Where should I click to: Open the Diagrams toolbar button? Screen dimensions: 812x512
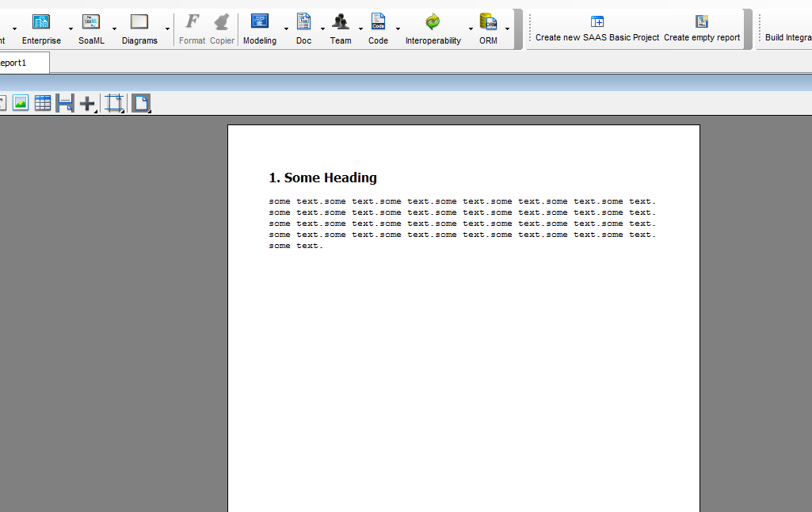click(x=139, y=29)
